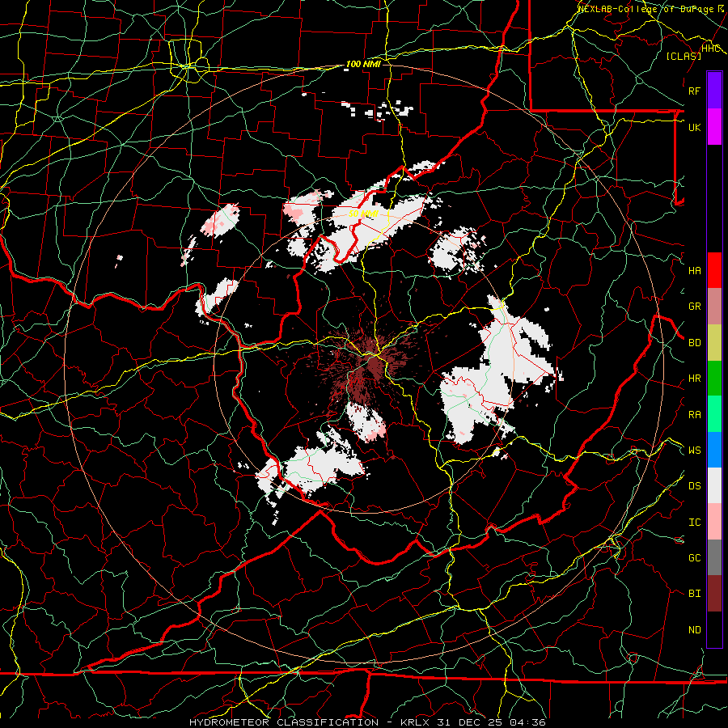Click the RA legend label
Image resolution: width=728 pixels, height=728 pixels.
pyautogui.click(x=694, y=414)
